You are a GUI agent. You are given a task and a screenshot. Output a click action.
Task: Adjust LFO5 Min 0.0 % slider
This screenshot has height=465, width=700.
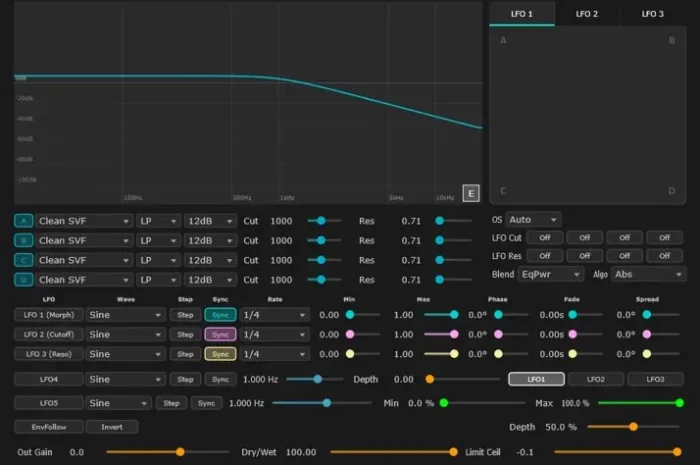[x=482, y=403]
